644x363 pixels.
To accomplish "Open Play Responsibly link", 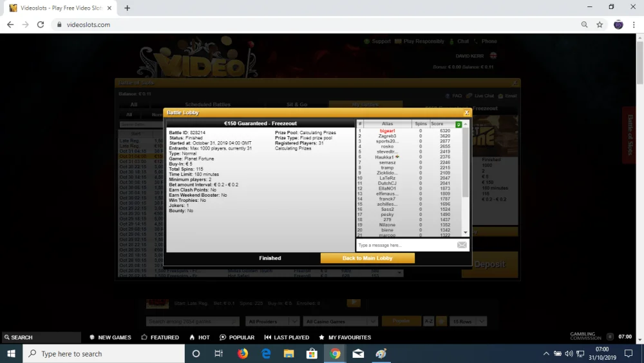I will (x=419, y=41).
